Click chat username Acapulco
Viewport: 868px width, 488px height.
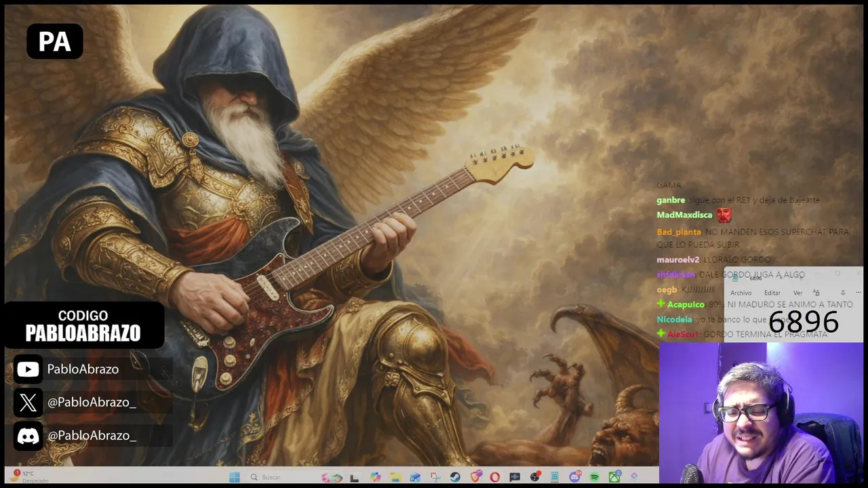[x=686, y=305]
